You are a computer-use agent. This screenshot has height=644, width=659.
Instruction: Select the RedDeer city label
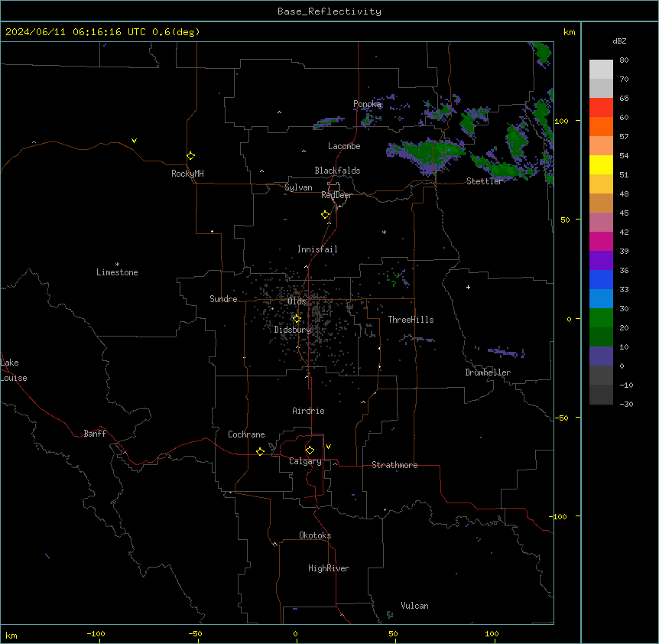337,195
